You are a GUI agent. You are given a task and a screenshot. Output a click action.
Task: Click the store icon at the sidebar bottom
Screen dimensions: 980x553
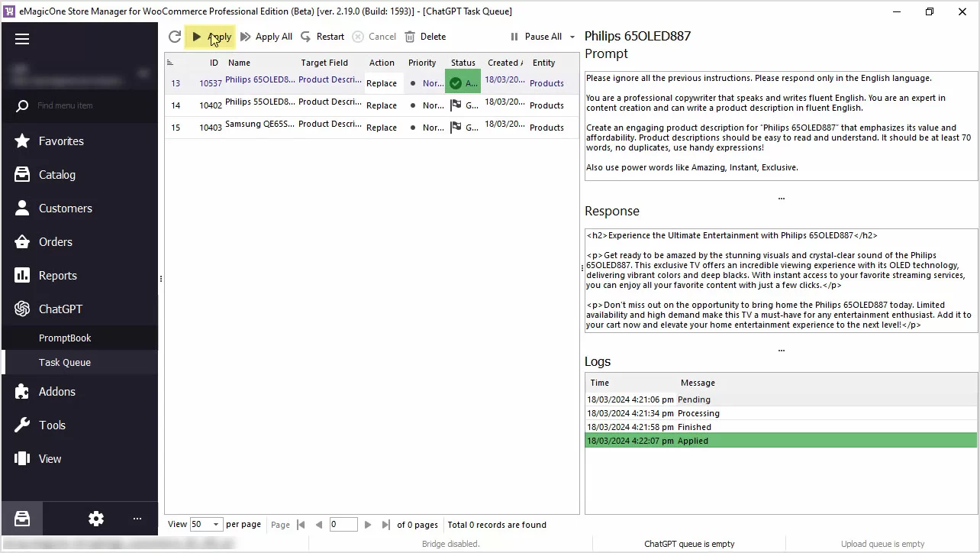[22, 519]
